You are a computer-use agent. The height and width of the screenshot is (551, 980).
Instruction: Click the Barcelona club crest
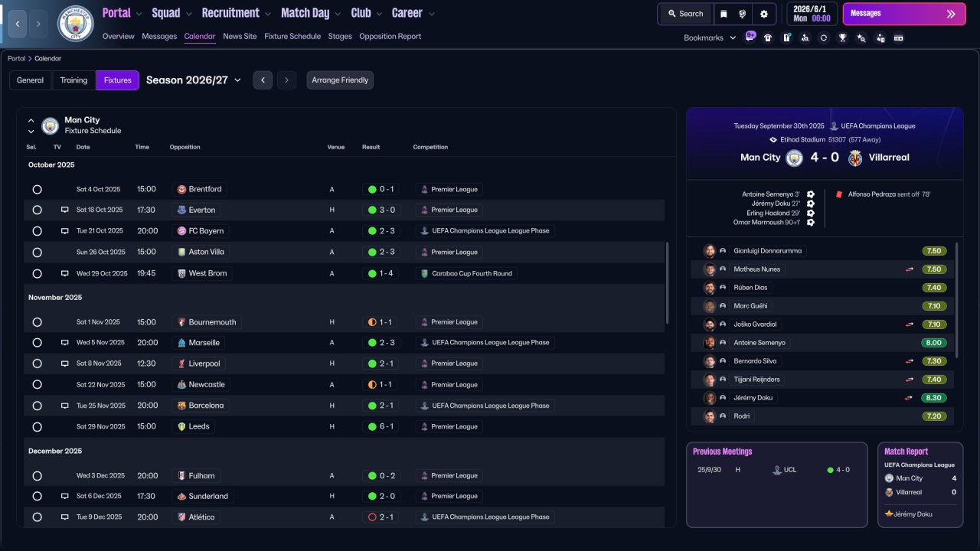(x=181, y=406)
